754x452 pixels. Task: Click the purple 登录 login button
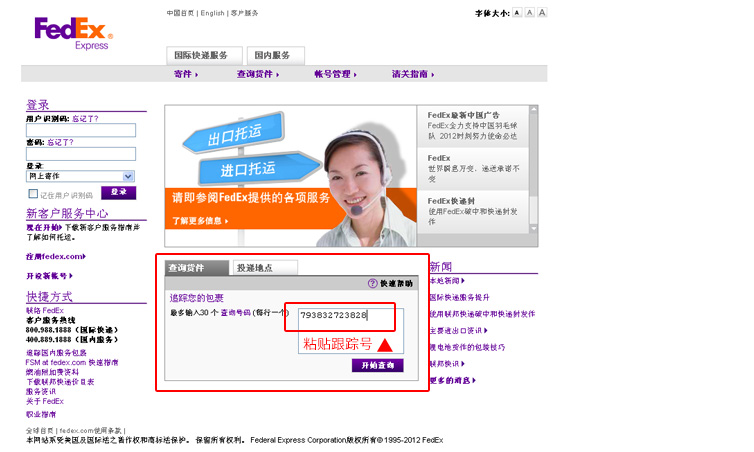pyautogui.click(x=118, y=192)
